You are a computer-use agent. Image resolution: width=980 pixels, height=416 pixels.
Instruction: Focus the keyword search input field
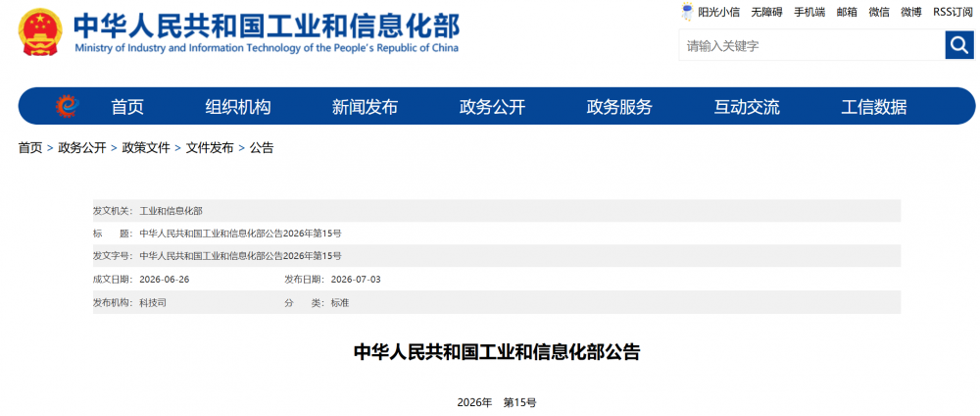pyautogui.click(x=811, y=46)
